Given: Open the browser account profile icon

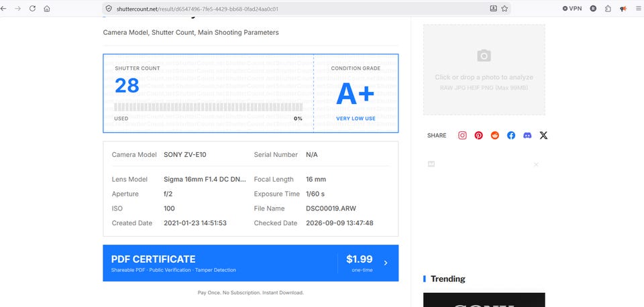Looking at the screenshot, I should 593,8.
